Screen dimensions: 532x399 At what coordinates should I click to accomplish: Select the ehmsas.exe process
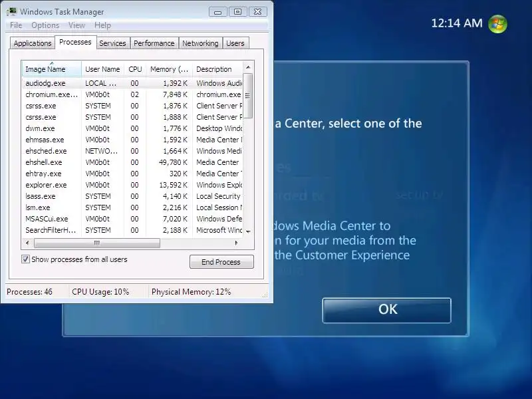(x=132, y=140)
